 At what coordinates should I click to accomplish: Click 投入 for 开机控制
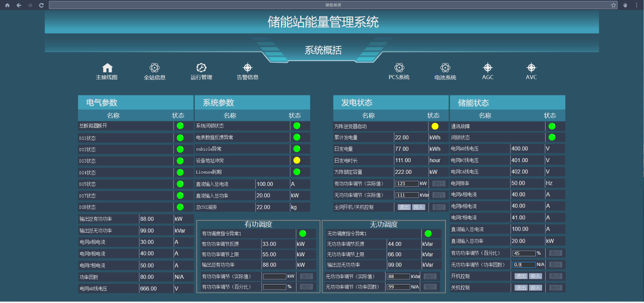(535, 276)
